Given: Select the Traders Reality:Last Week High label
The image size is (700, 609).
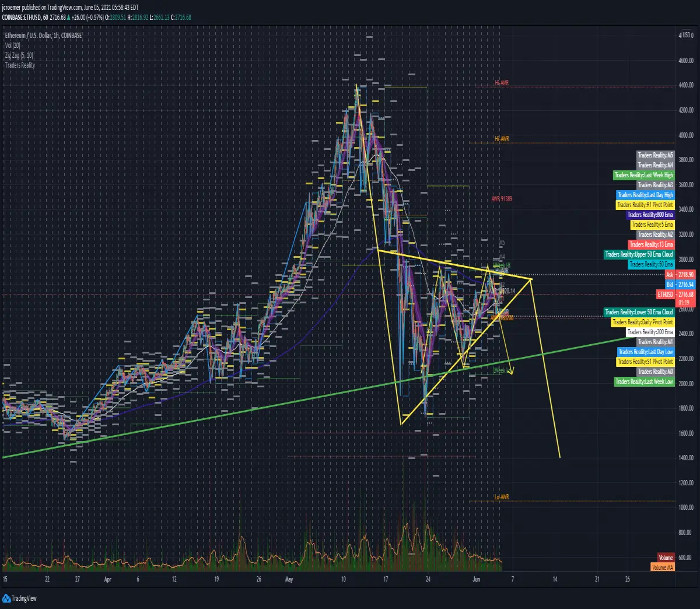Looking at the screenshot, I should tap(643, 175).
